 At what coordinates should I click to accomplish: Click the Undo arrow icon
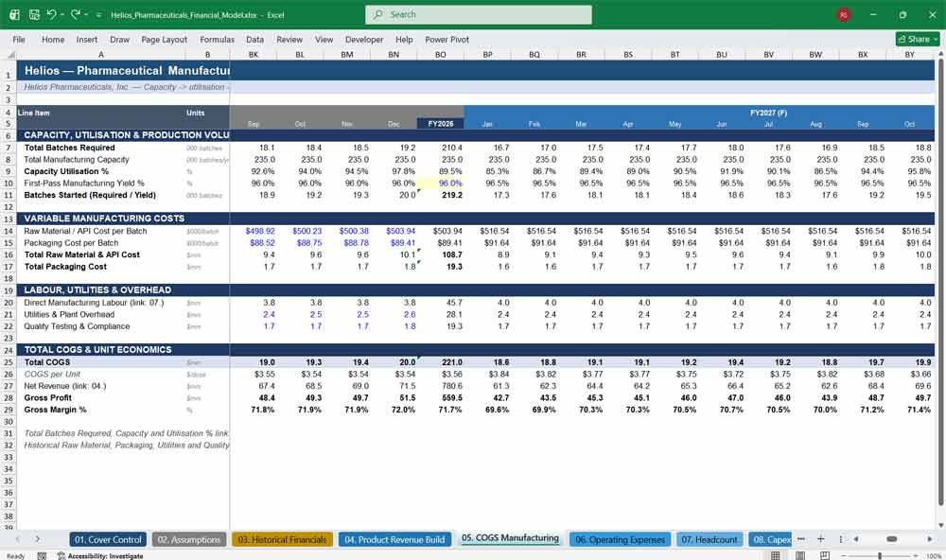click(51, 14)
